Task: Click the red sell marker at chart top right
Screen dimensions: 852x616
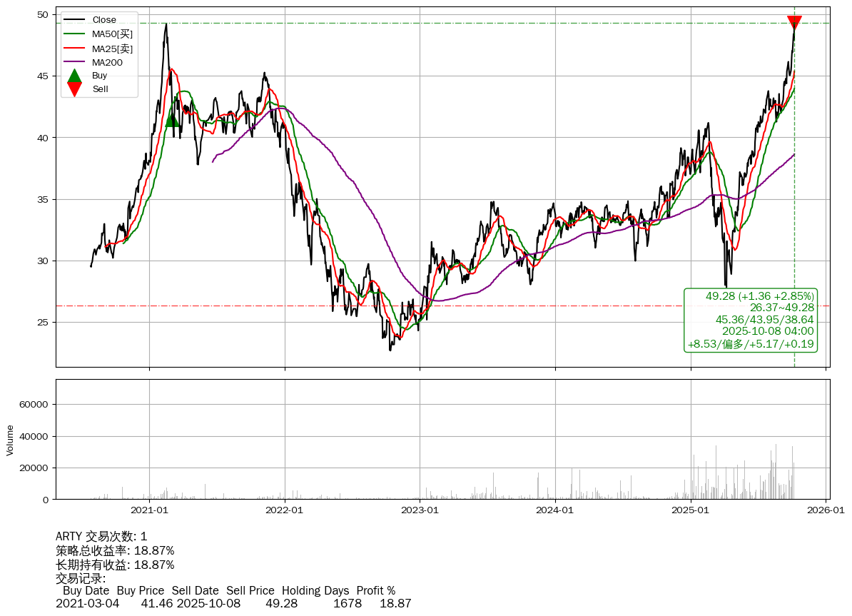Action: [x=794, y=23]
